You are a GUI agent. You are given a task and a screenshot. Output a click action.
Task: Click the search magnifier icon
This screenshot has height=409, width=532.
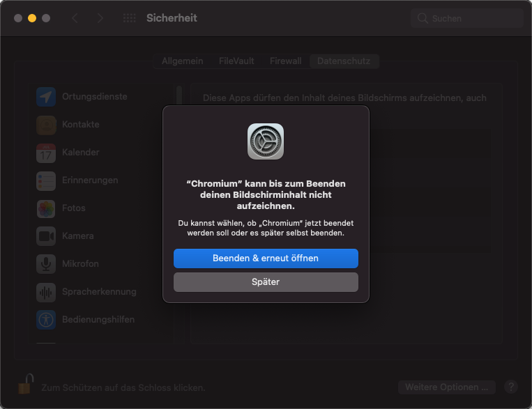pyautogui.click(x=423, y=18)
